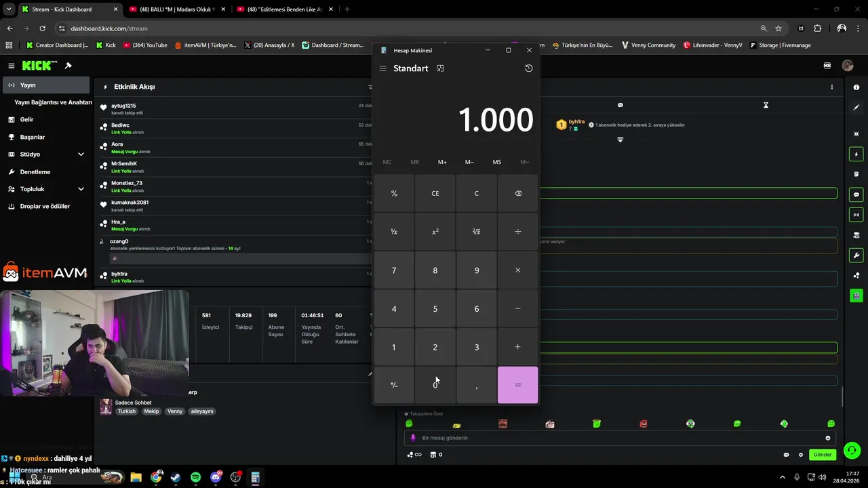Click the number 3 key
This screenshot has height=488, width=868.
point(477,347)
